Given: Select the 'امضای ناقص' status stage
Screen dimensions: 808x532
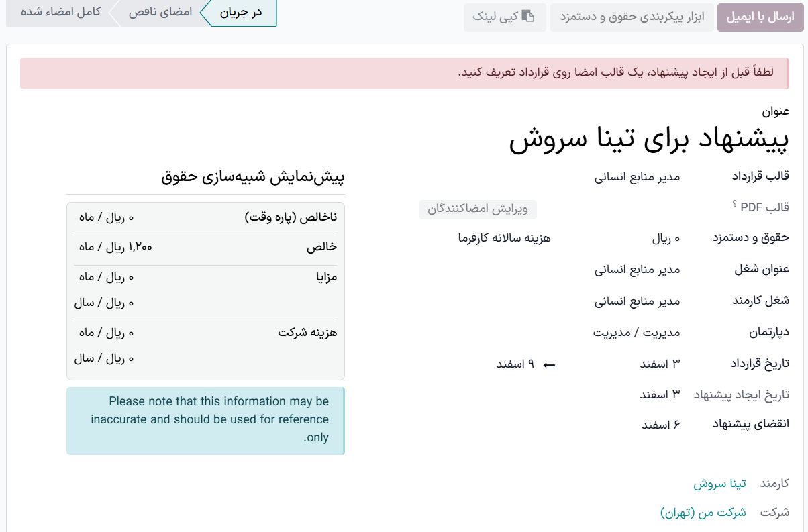Looking at the screenshot, I should (159, 12).
